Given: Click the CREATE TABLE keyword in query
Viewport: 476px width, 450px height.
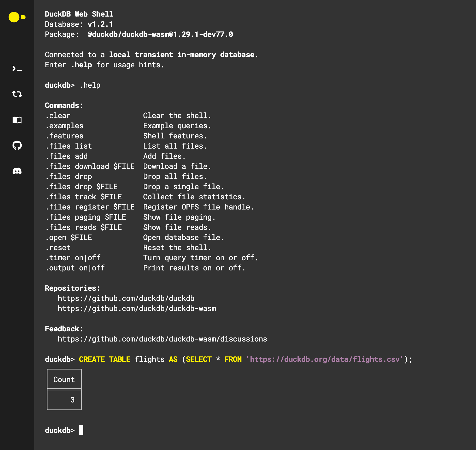Looking at the screenshot, I should [x=105, y=359].
